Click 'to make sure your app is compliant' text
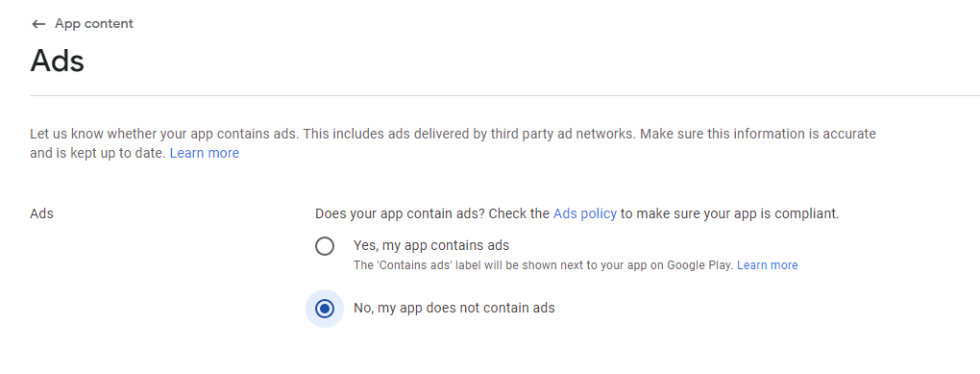Image resolution: width=980 pixels, height=374 pixels. [729, 213]
